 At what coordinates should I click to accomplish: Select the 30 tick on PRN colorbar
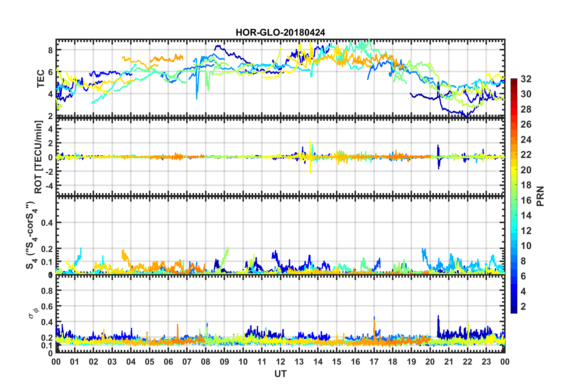pyautogui.click(x=526, y=94)
